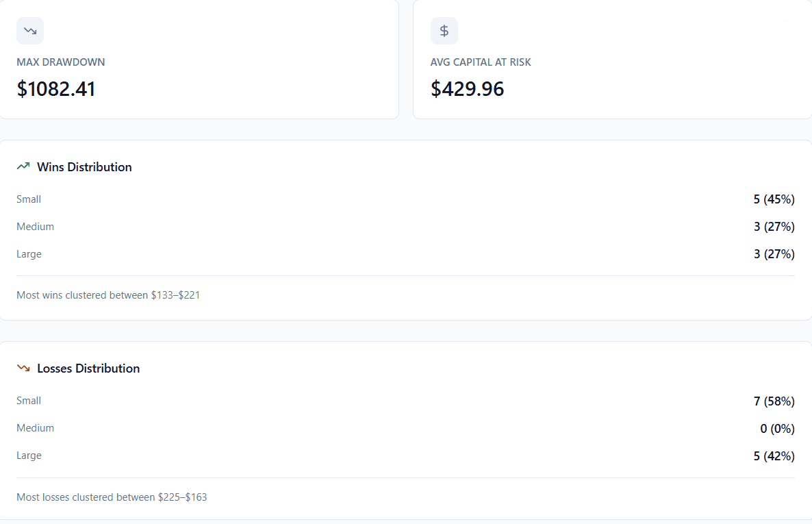Switch to the Losses Distribution section
The image size is (812, 524).
click(90, 368)
